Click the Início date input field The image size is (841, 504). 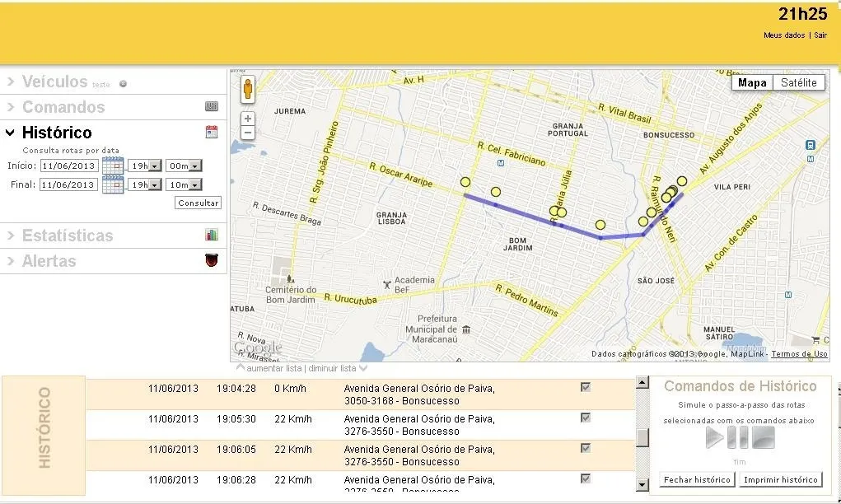click(68, 166)
